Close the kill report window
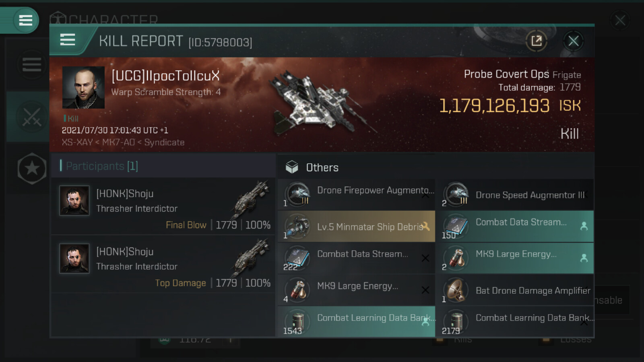Screen dimensions: 644x362 [573, 41]
